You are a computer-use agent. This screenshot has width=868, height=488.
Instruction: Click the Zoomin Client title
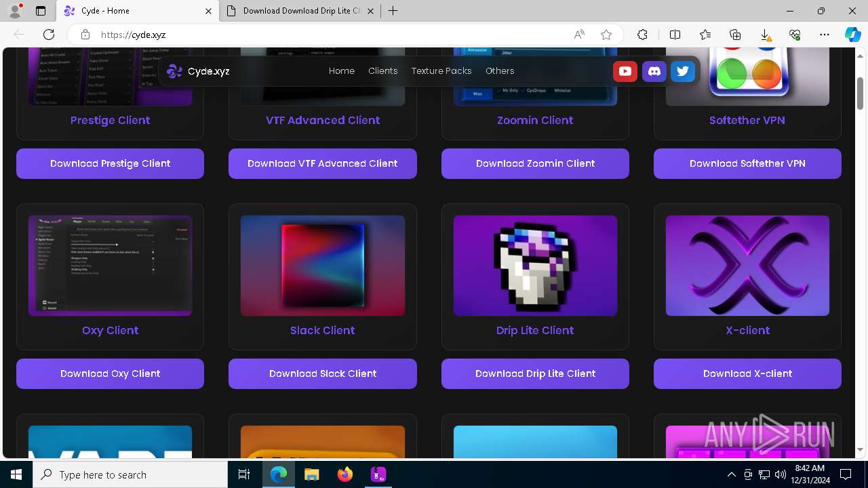click(x=535, y=120)
